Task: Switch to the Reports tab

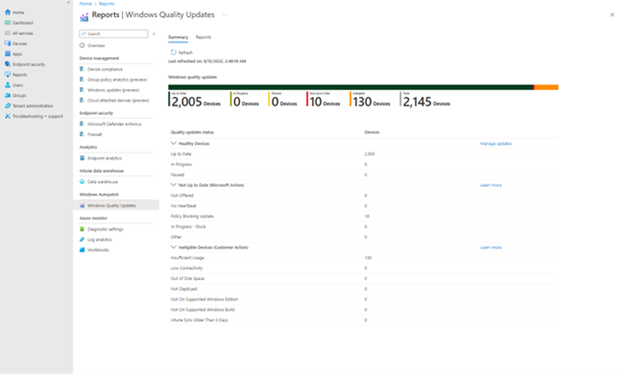Action: click(203, 37)
